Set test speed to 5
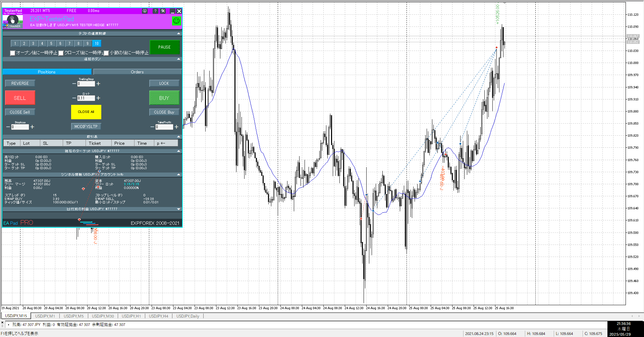Image resolution: width=644 pixels, height=337 pixels. (x=51, y=44)
